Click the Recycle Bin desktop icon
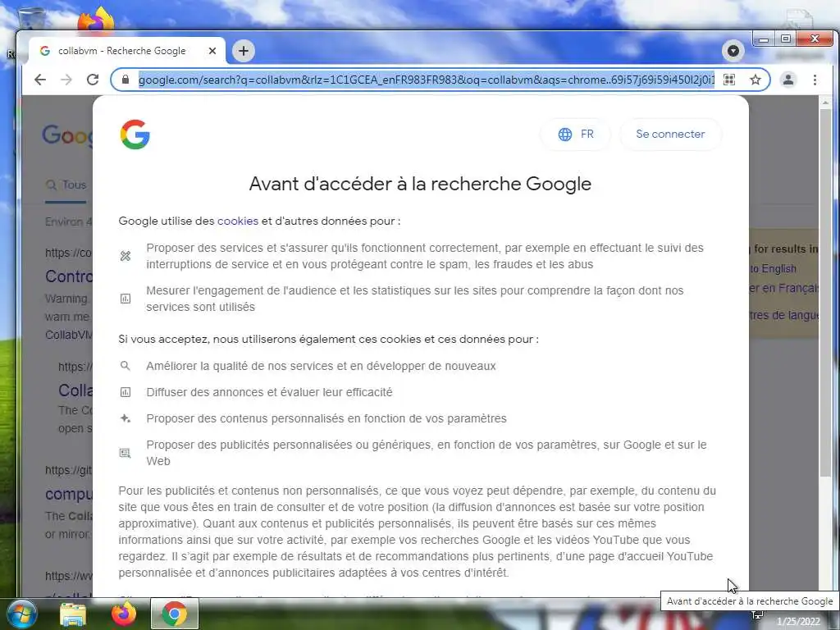The image size is (840, 630). coord(31,19)
